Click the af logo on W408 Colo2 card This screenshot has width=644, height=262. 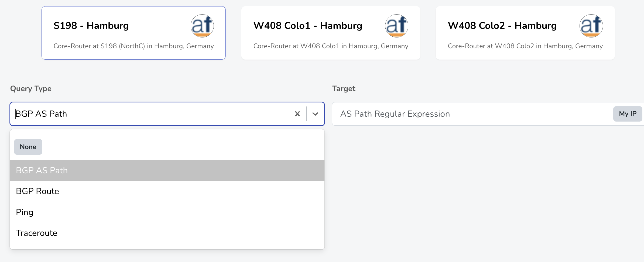(591, 26)
